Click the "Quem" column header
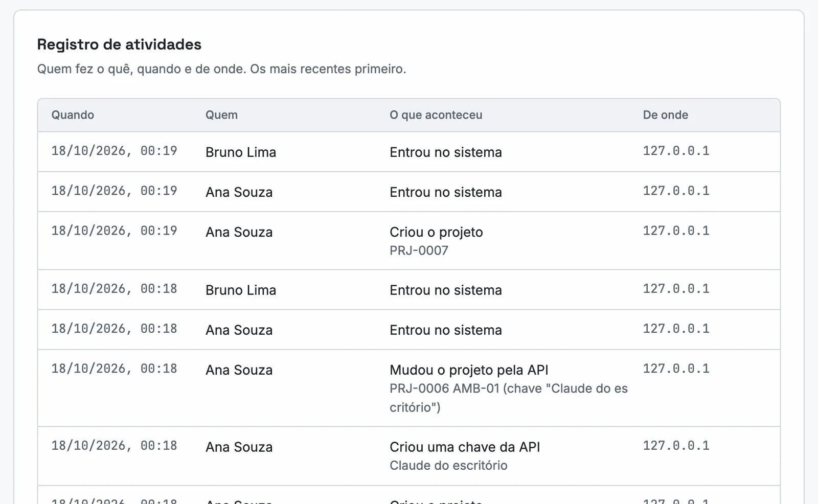This screenshot has width=818, height=504. (221, 115)
